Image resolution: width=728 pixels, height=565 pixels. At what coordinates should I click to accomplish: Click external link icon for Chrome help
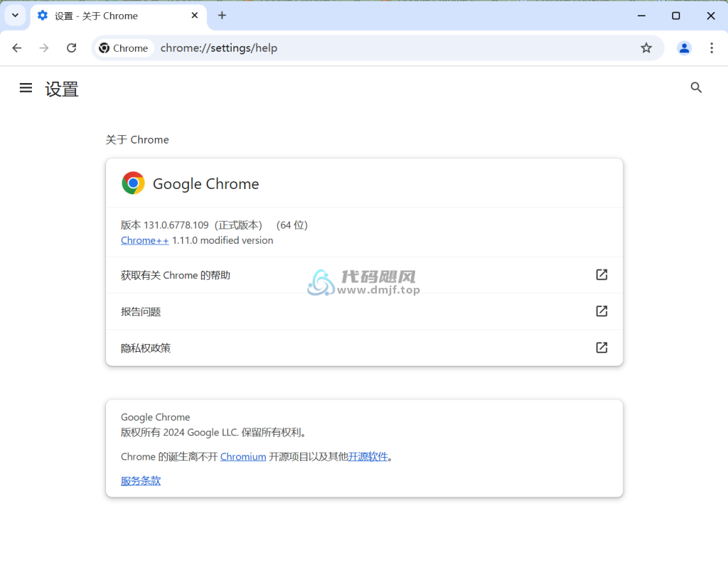[x=601, y=274]
